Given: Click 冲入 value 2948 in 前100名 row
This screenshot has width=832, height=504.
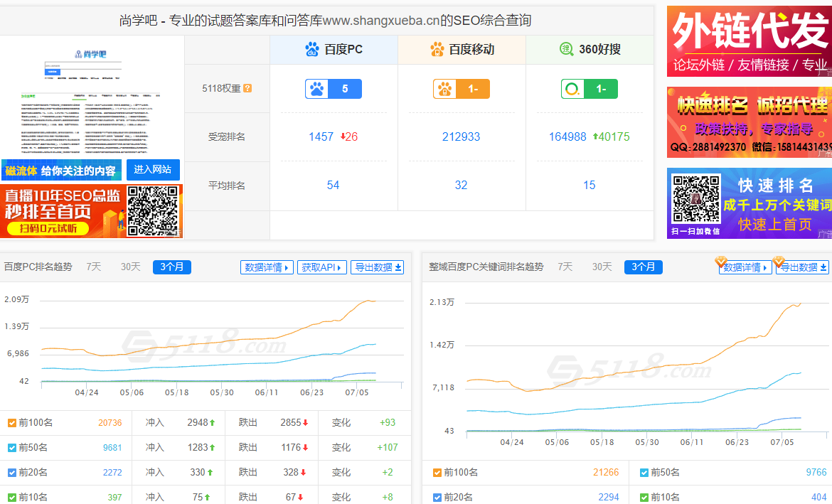Looking at the screenshot, I should [198, 423].
